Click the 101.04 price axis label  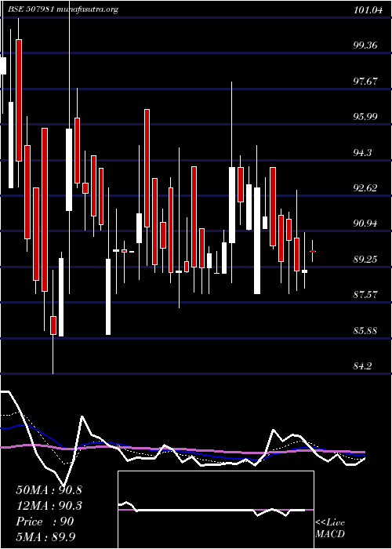[x=368, y=10]
